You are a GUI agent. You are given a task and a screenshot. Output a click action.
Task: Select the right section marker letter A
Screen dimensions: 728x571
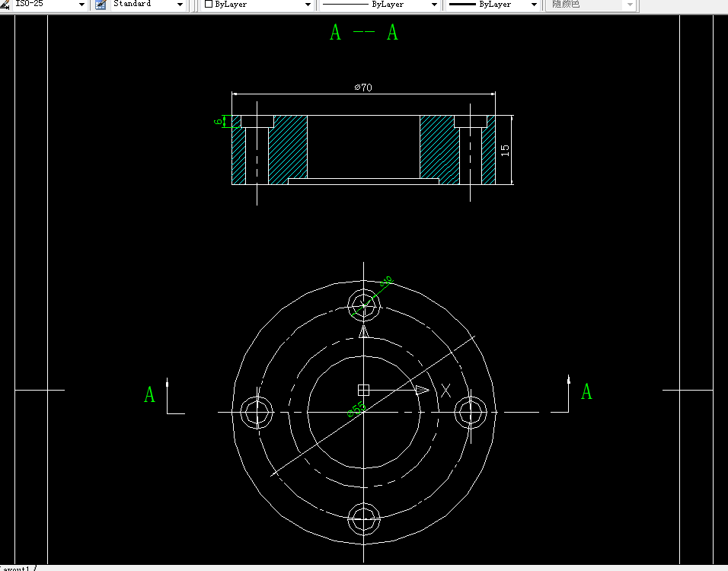[x=586, y=392]
